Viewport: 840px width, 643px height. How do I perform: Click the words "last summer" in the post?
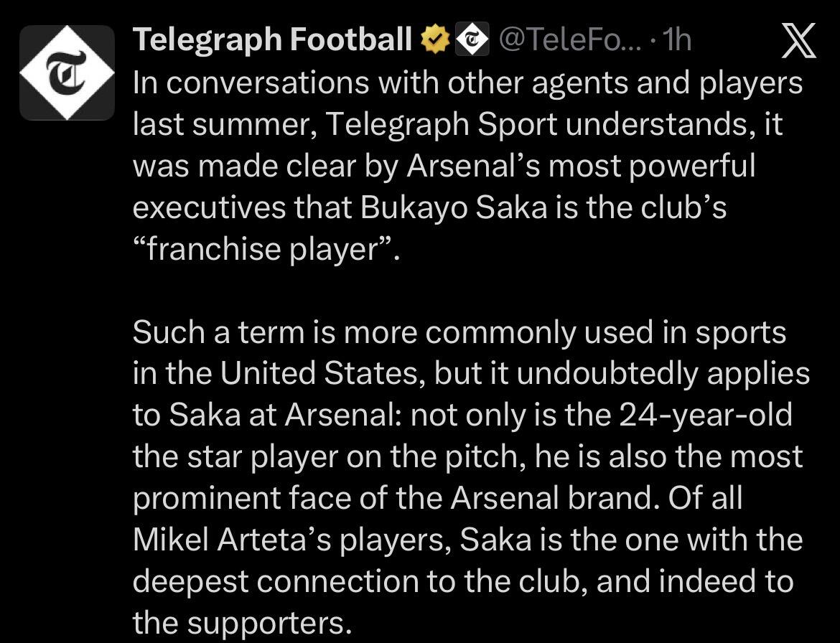225,125
